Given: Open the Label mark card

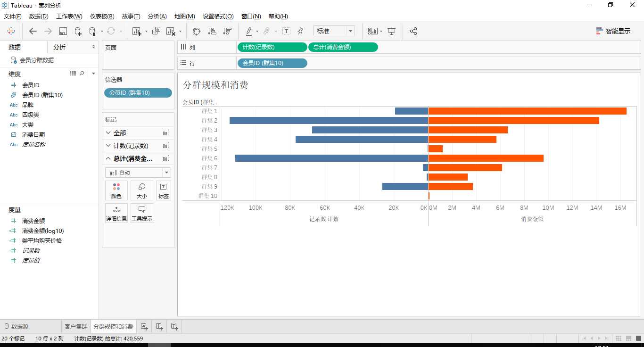Looking at the screenshot, I should tap(164, 190).
